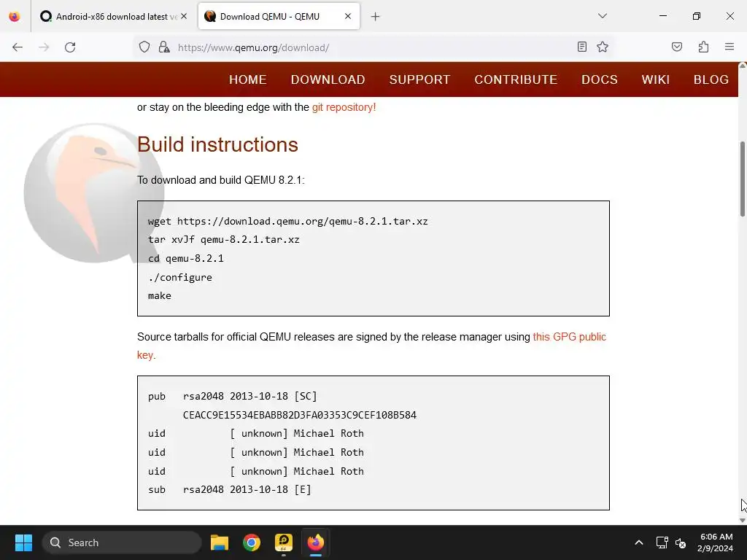Follow the git repository link
The width and height of the screenshot is (747, 560).
coord(344,107)
